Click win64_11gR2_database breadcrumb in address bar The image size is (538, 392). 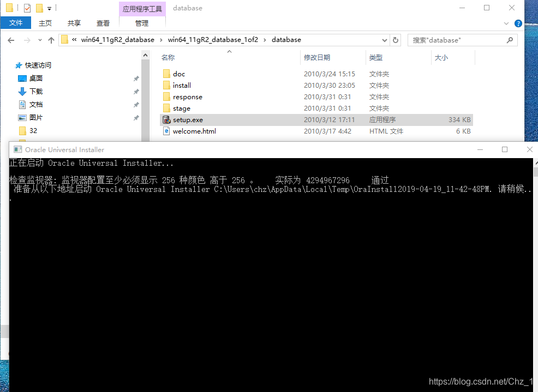click(x=117, y=40)
